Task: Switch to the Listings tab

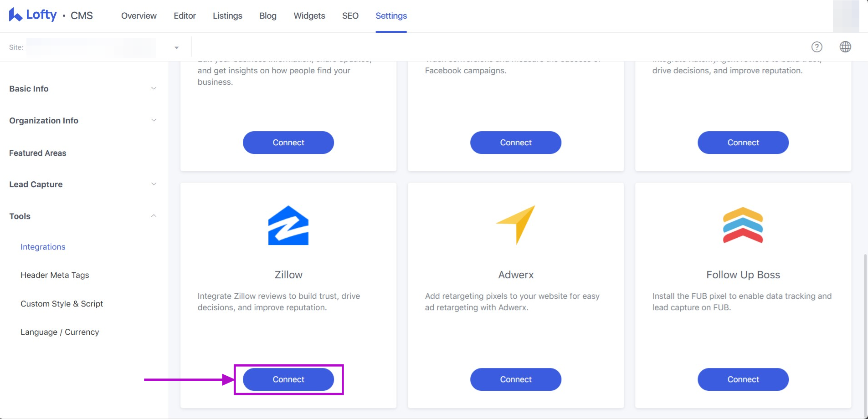Action: click(227, 16)
